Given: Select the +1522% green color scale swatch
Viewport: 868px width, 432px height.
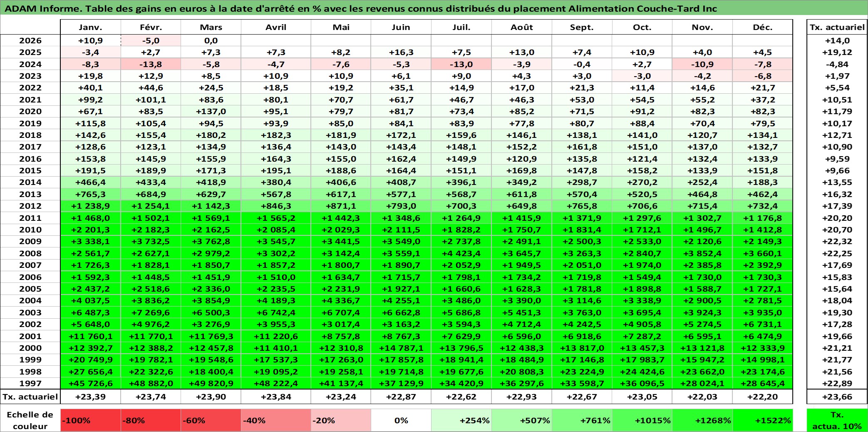Looking at the screenshot, I should [763, 420].
